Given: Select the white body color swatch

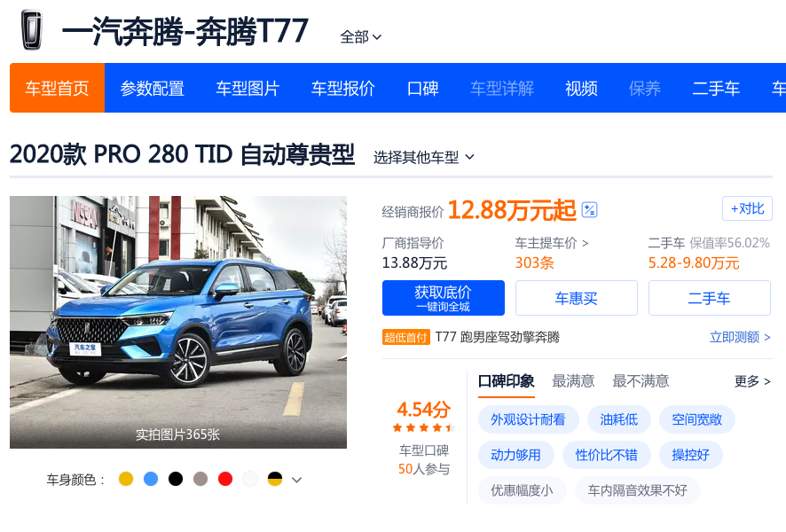Looking at the screenshot, I should tap(250, 479).
